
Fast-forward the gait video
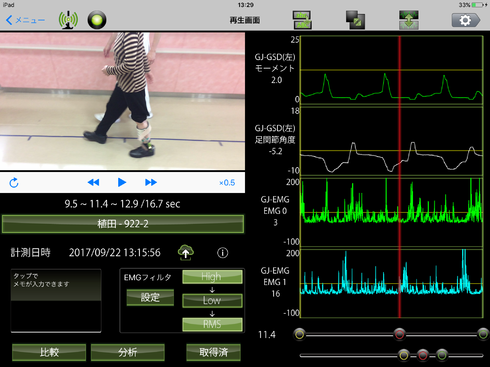tap(151, 182)
